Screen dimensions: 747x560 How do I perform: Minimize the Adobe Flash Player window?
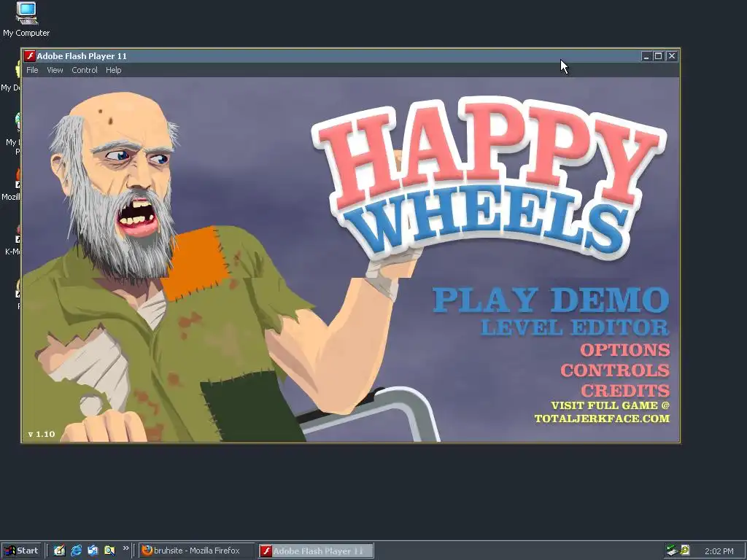click(646, 56)
